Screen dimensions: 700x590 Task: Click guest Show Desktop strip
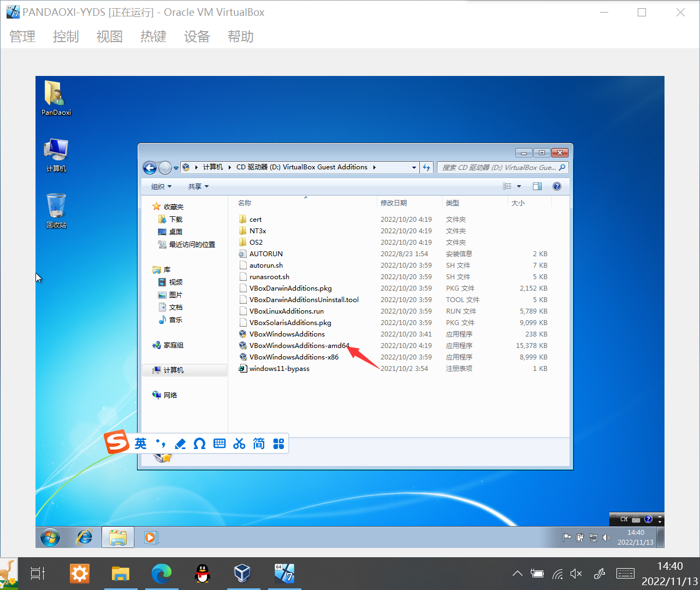pos(660,538)
